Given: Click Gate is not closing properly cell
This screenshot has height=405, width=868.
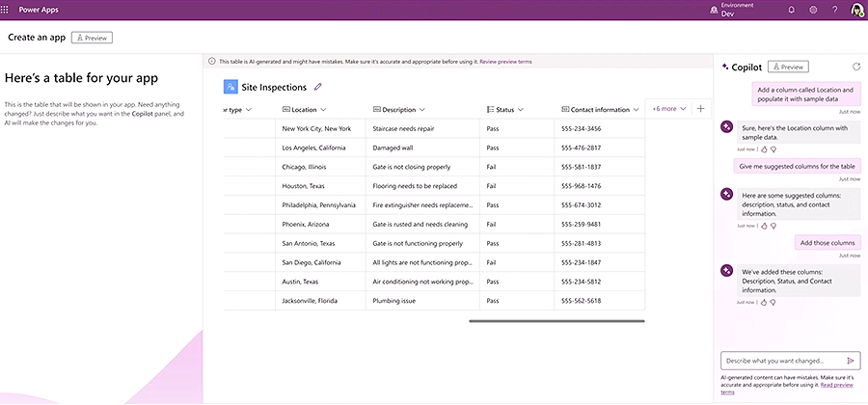Looking at the screenshot, I should [423, 167].
